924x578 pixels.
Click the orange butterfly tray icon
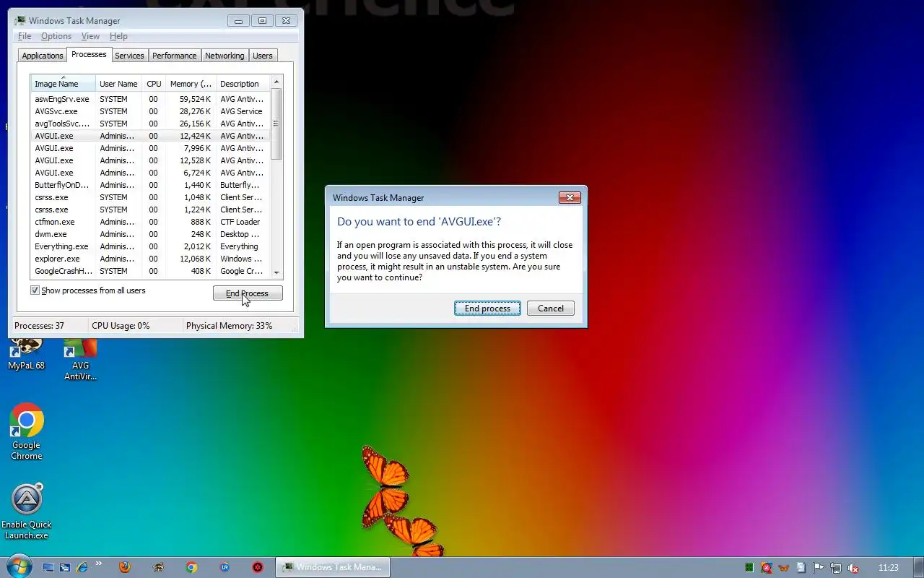(x=784, y=568)
